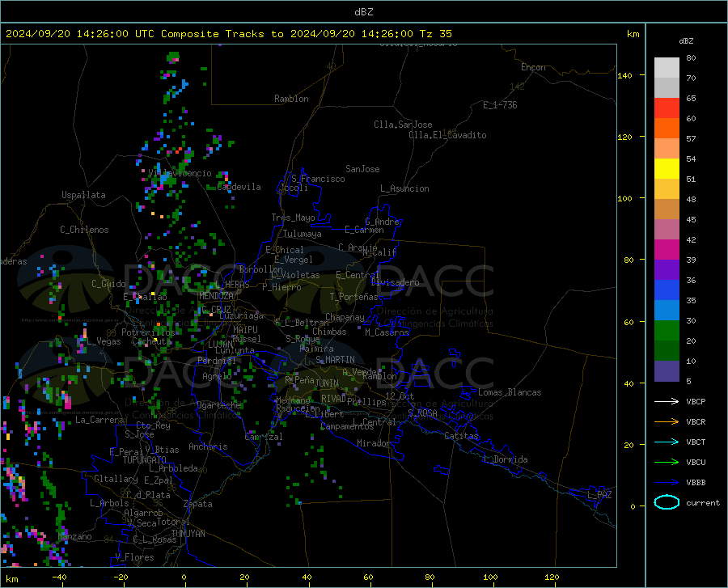
Task: Click the 'TUNUYAN' map label
Action: 188,533
